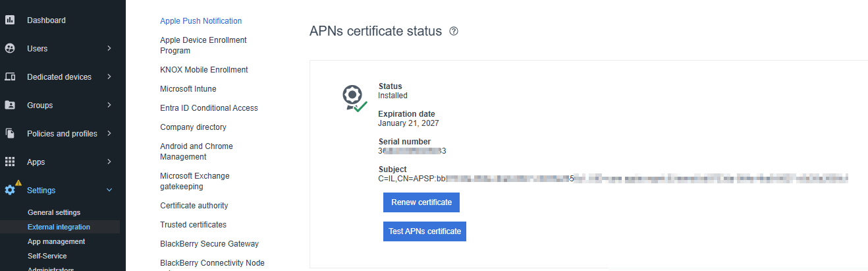Select App management in Settings submenu

tap(57, 241)
